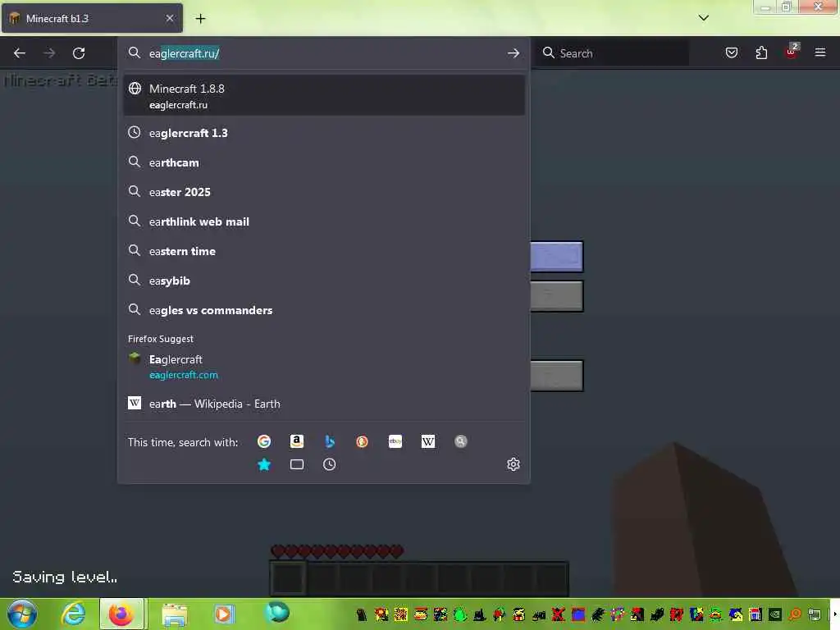
Task: Open search settings gear in dropdown
Action: click(x=514, y=464)
